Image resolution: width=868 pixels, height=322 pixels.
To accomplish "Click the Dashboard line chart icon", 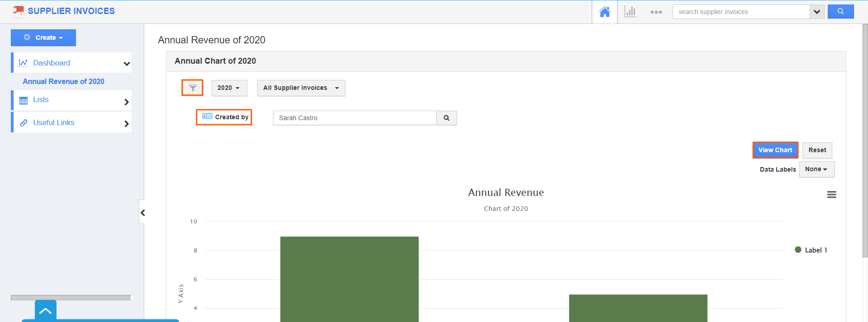I will click(23, 63).
